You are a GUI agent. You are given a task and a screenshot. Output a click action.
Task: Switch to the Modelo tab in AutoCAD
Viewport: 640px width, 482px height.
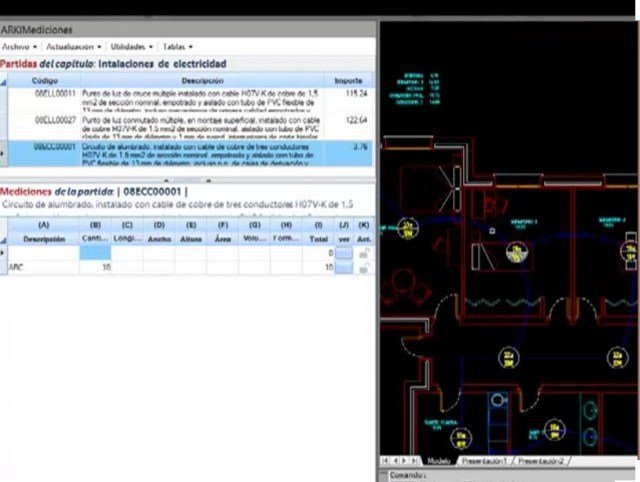(438, 461)
